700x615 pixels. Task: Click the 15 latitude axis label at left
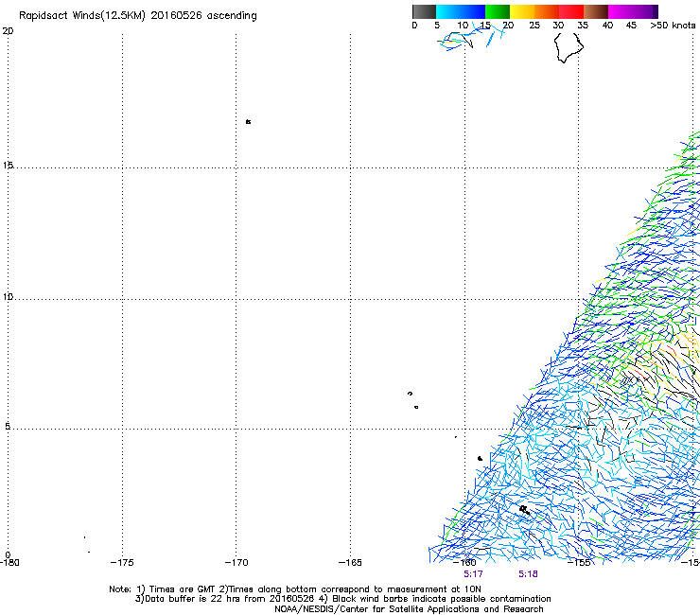(8, 166)
